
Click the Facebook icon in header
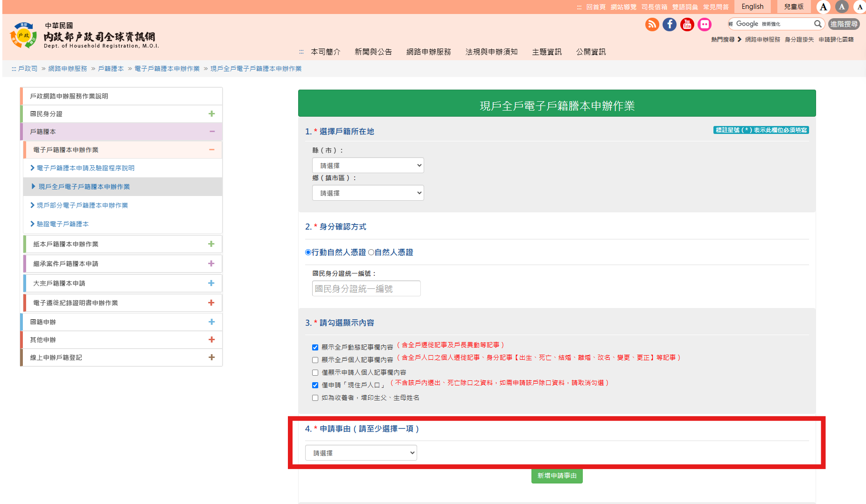(x=670, y=24)
